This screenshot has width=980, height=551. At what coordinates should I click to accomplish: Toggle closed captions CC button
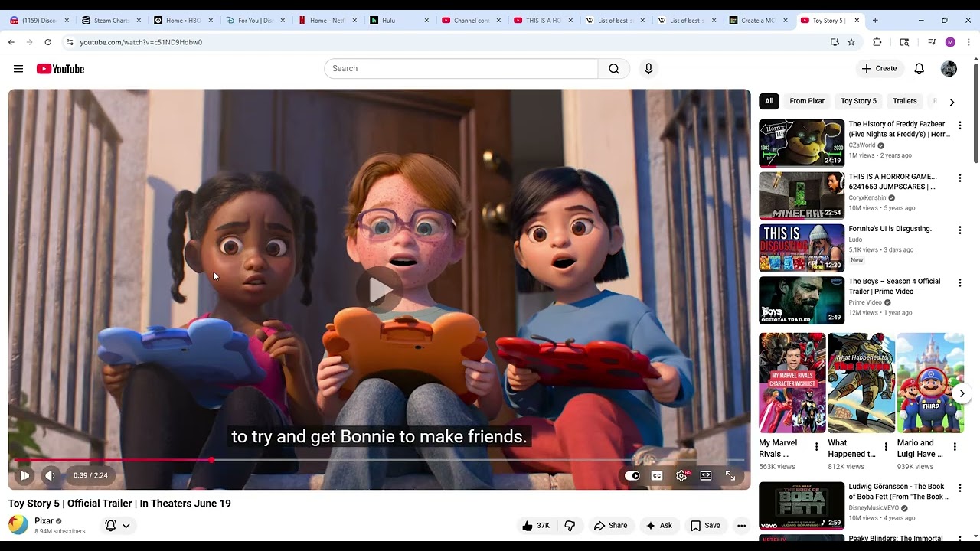pos(657,475)
